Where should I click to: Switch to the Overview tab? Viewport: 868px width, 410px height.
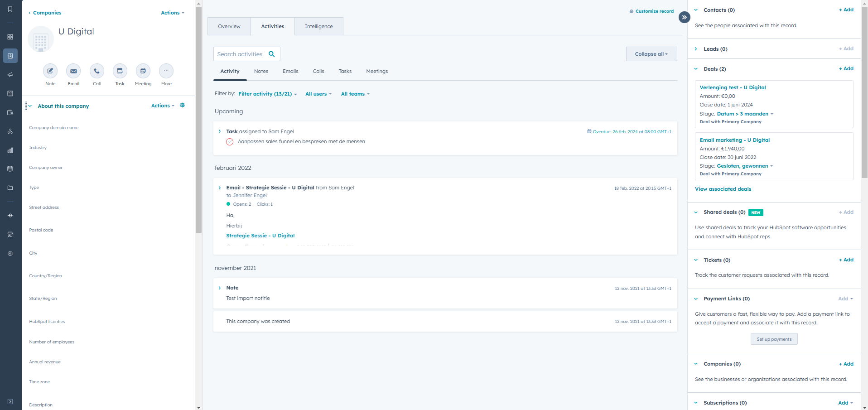[x=229, y=26]
